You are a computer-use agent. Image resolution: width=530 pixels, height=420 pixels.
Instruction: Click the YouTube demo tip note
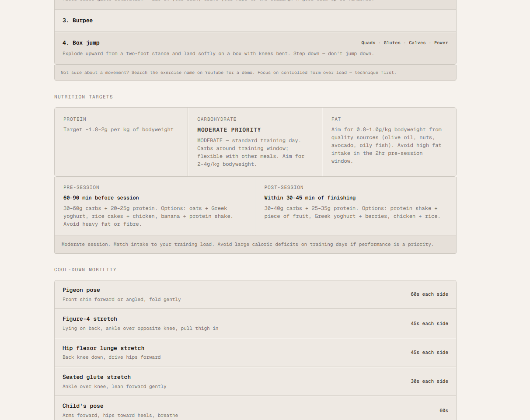(228, 73)
